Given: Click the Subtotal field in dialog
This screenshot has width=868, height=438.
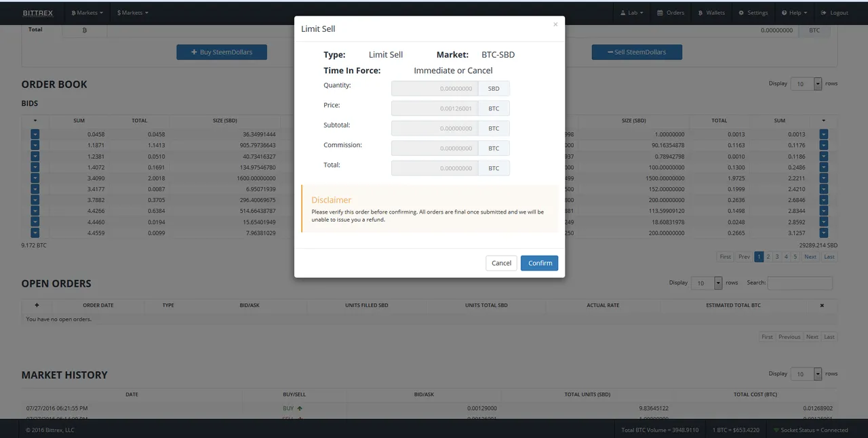Looking at the screenshot, I should point(435,128).
